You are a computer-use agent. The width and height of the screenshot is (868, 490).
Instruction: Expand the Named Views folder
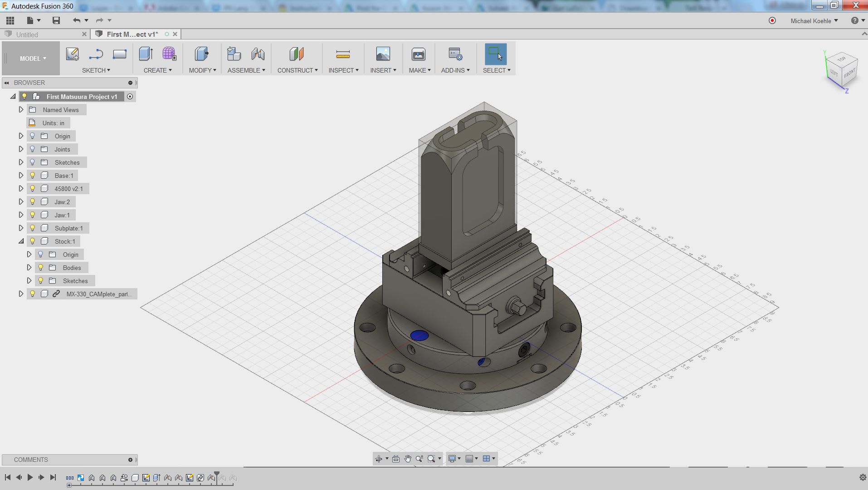(x=21, y=109)
